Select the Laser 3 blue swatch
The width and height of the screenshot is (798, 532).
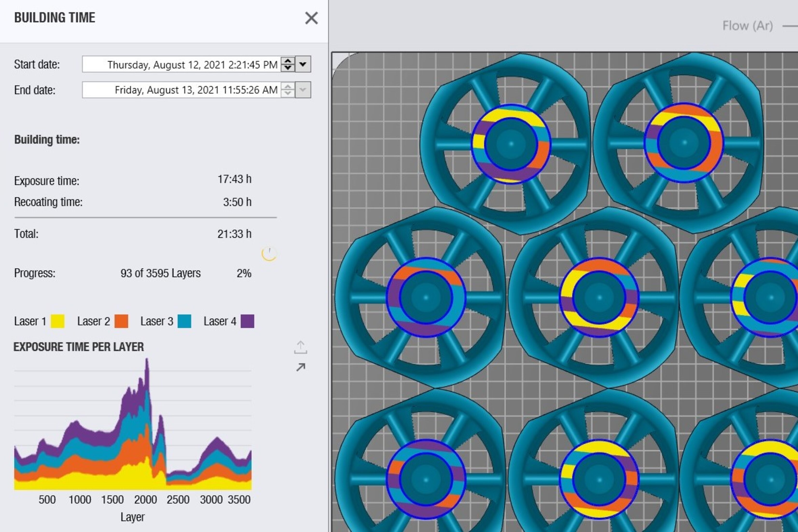click(184, 321)
